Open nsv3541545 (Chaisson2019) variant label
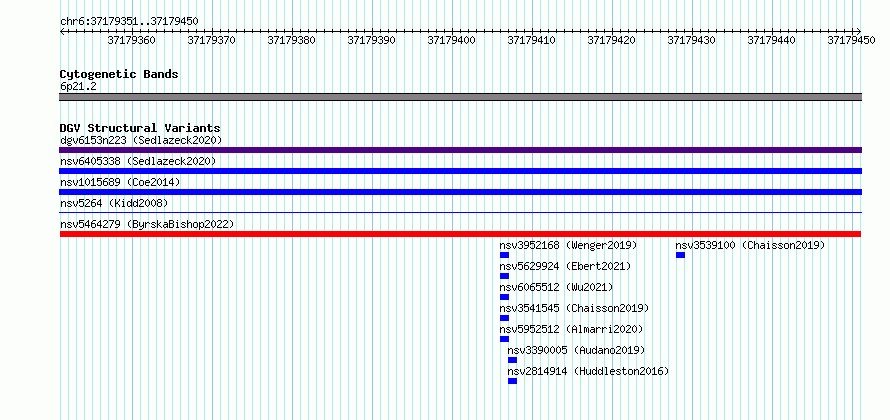890x420 pixels. (574, 308)
